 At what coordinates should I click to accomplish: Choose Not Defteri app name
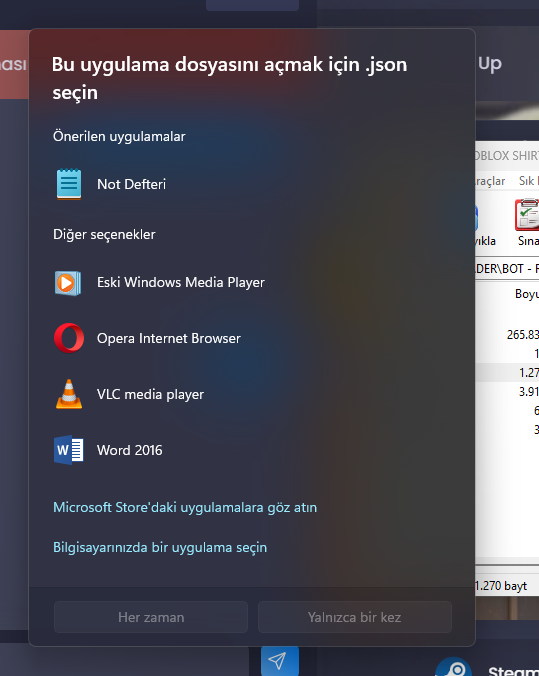132,184
